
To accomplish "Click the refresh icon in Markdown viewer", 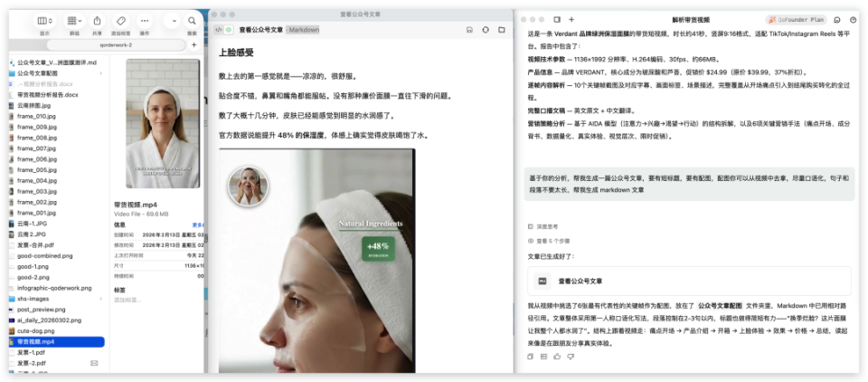I will tap(486, 30).
